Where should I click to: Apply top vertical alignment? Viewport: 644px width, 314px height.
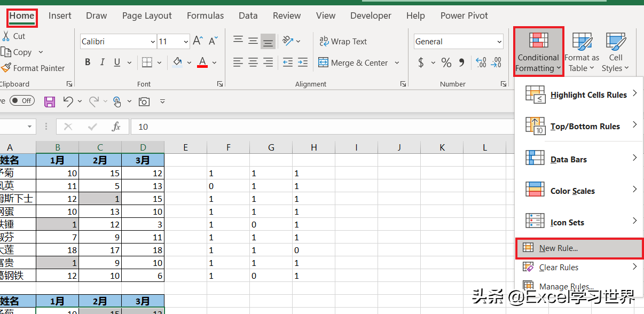click(238, 41)
